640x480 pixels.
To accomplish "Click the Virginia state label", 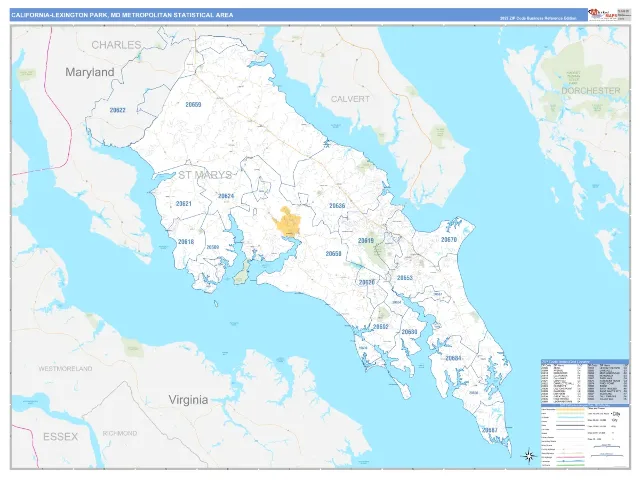I will coord(189,400).
